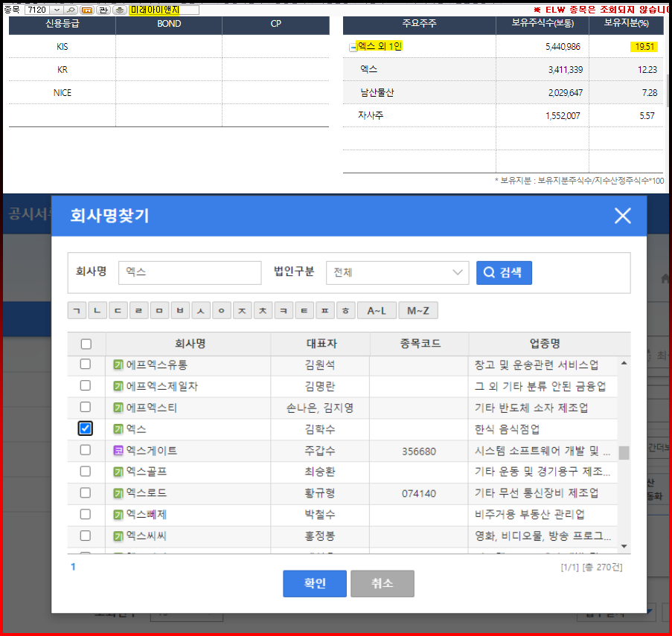
Task: Open the 법인구분 dropdown showing 전체
Action: [x=397, y=272]
